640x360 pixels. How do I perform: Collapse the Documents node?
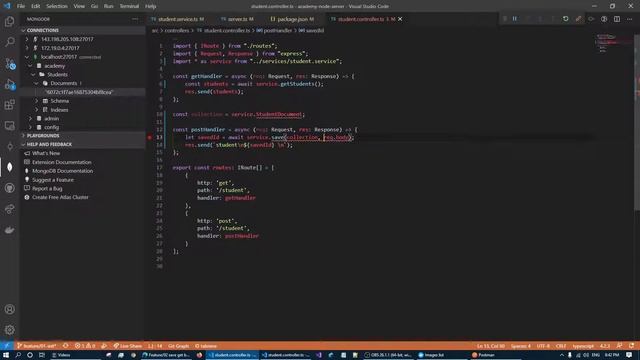[x=37, y=83]
